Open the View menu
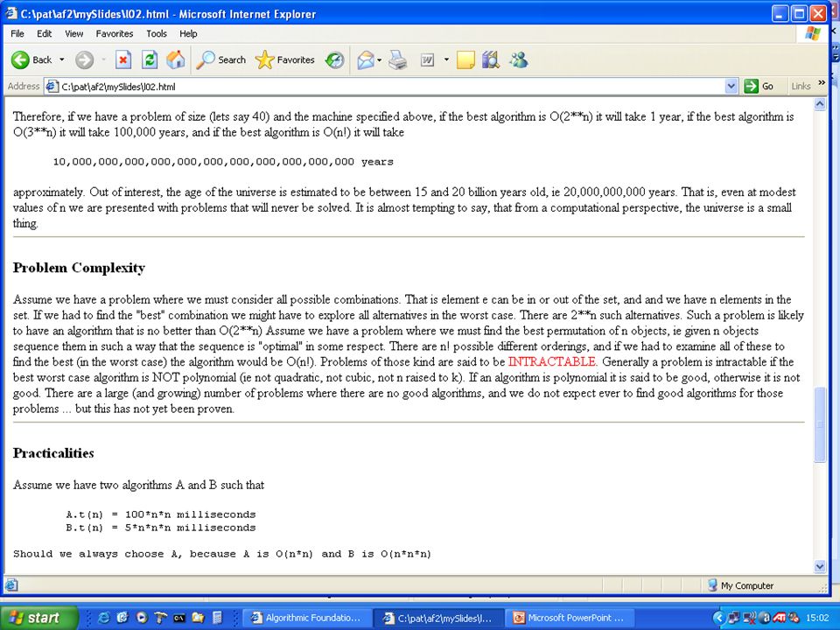The image size is (840, 630). [x=73, y=34]
